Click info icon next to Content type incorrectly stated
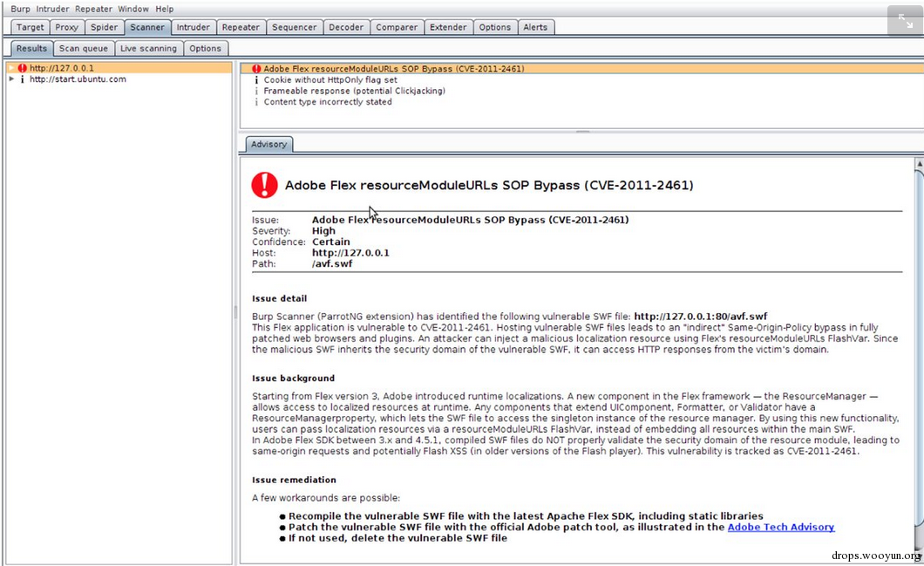Image resolution: width=924 pixels, height=566 pixels. tap(256, 102)
